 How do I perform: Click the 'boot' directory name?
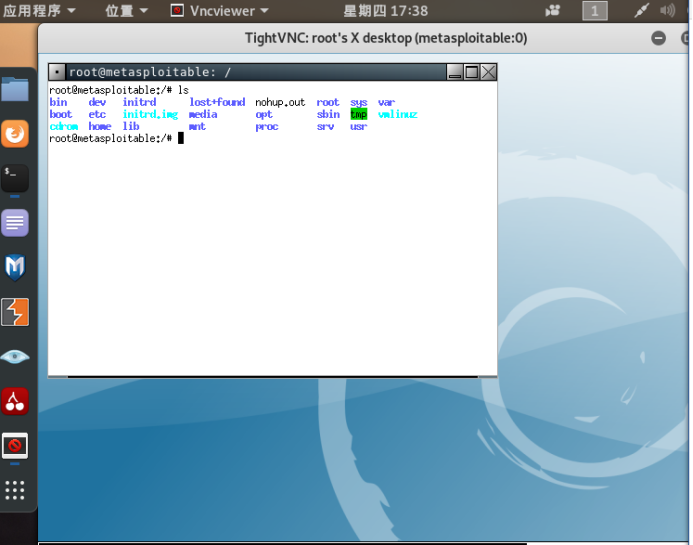pyautogui.click(x=61, y=114)
